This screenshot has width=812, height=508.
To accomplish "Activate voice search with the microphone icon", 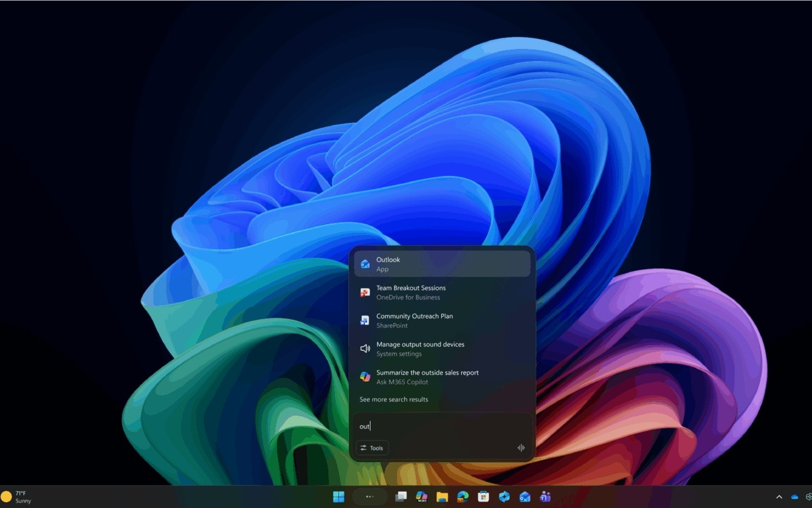I will pos(520,447).
